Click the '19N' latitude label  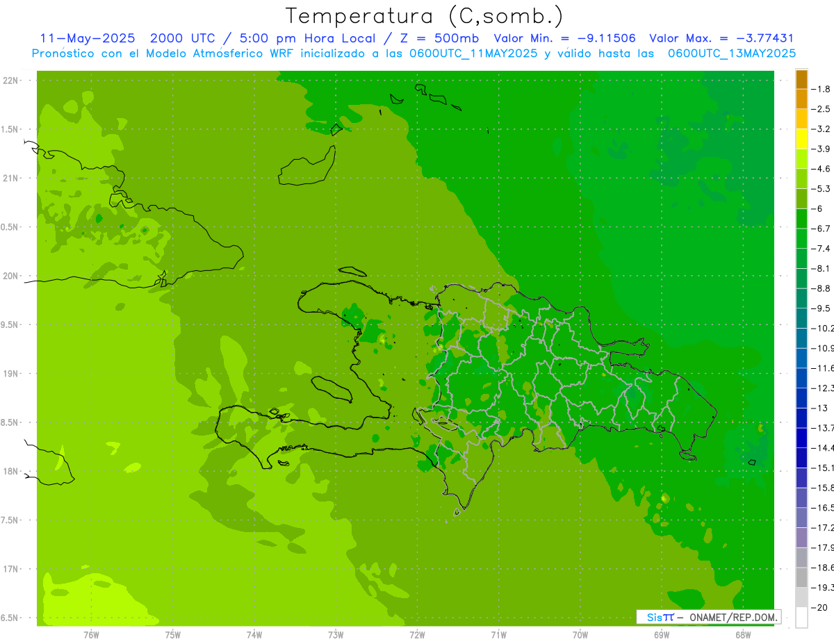coord(10,373)
